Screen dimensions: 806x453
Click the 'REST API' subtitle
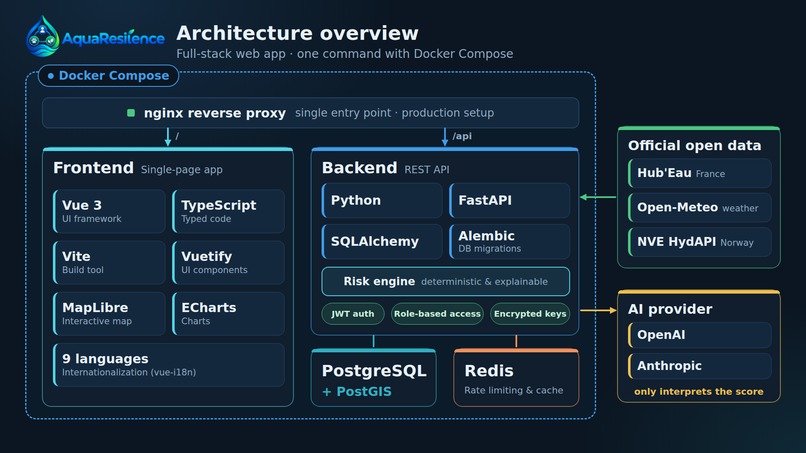(x=427, y=170)
